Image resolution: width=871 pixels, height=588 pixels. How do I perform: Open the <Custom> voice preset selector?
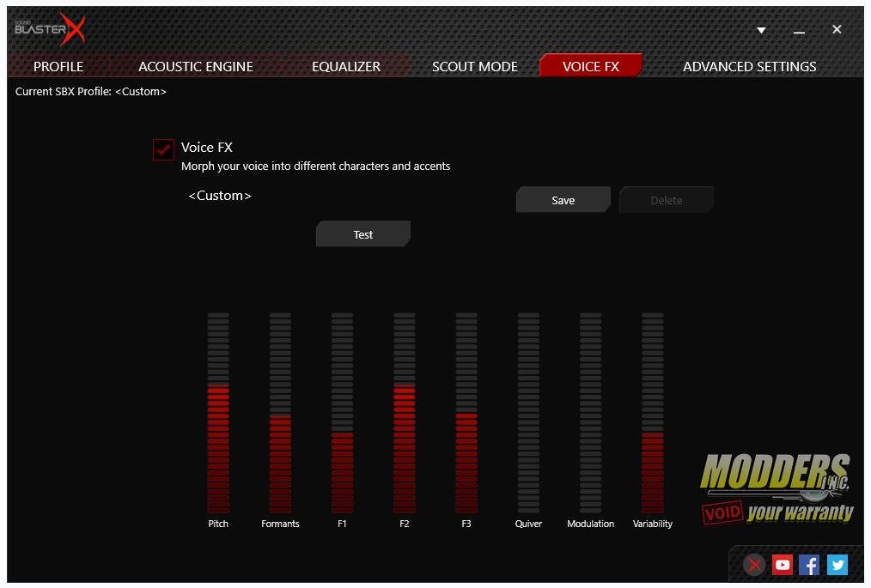point(220,196)
